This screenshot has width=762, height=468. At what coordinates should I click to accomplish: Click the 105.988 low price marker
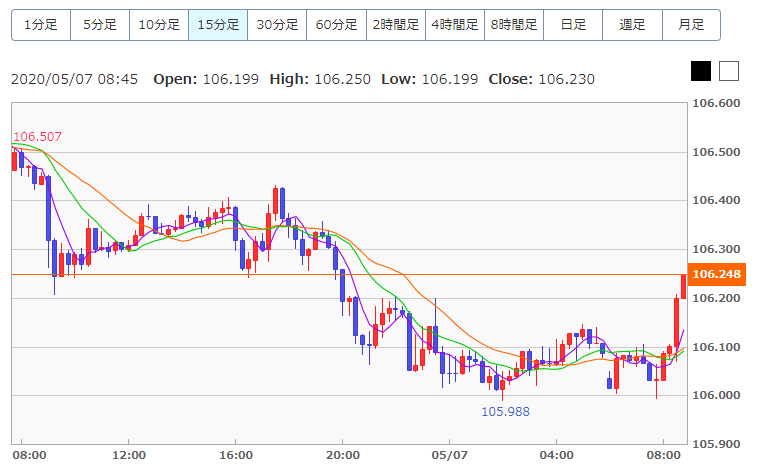pos(505,412)
